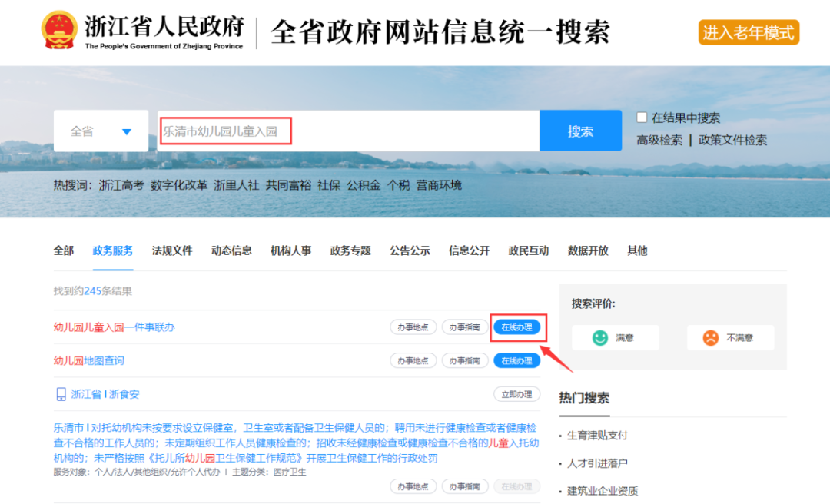Switch on 进入老年模式

tap(749, 33)
